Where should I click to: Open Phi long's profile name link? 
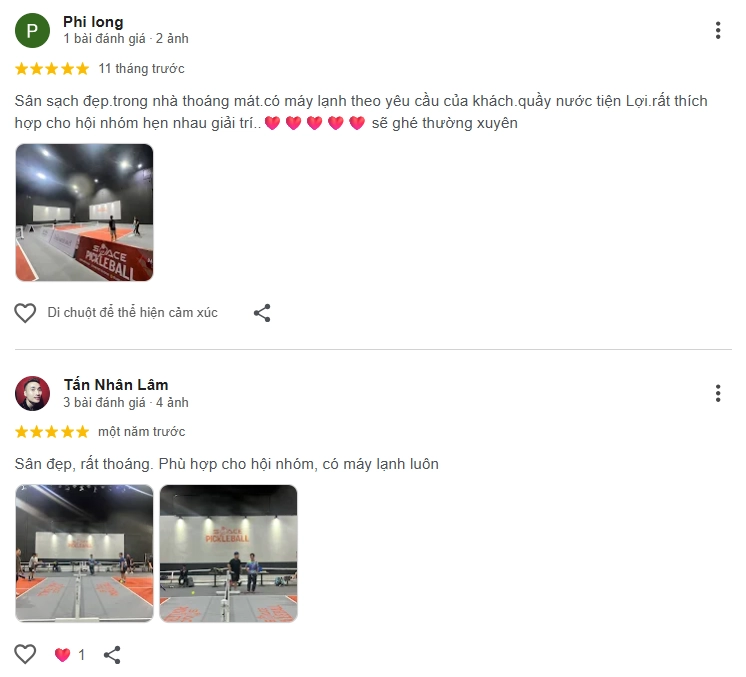pyautogui.click(x=93, y=22)
